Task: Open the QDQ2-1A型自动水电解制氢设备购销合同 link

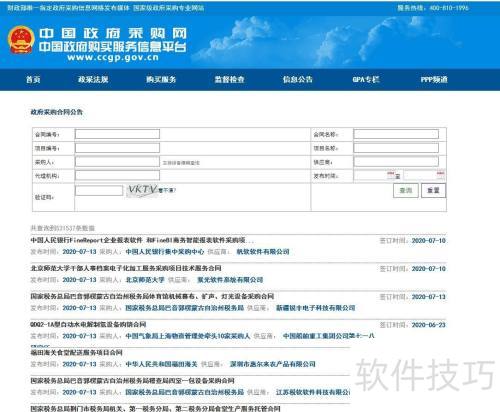Action: tap(88, 324)
